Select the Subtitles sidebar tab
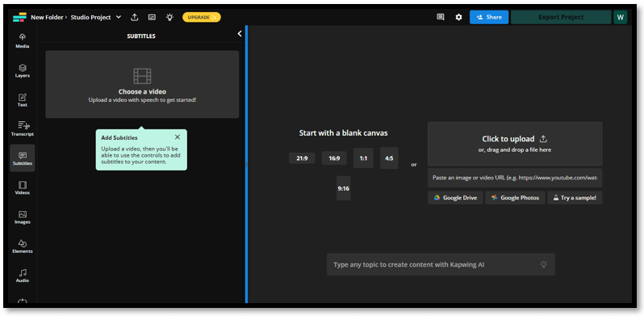 point(22,158)
